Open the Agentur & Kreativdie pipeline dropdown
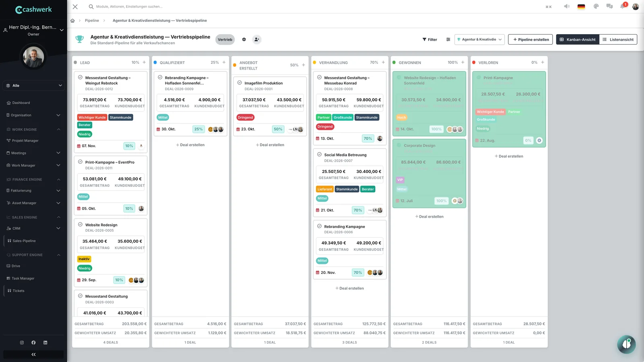This screenshot has height=362, width=644. (479, 39)
